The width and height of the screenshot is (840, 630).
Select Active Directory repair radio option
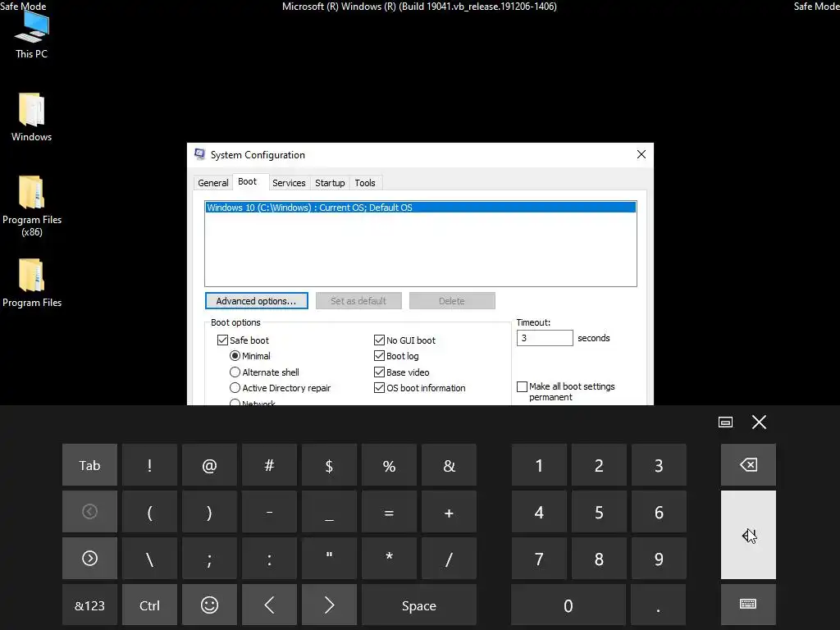(235, 388)
